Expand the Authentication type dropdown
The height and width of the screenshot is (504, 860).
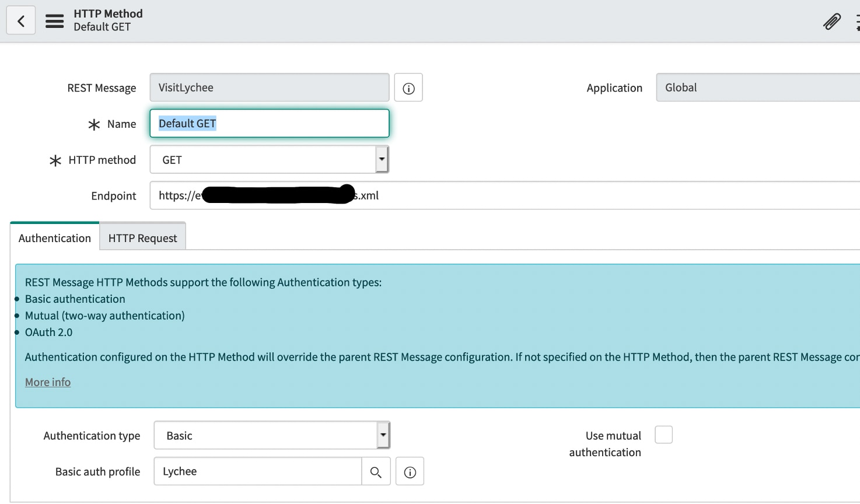click(x=271, y=436)
